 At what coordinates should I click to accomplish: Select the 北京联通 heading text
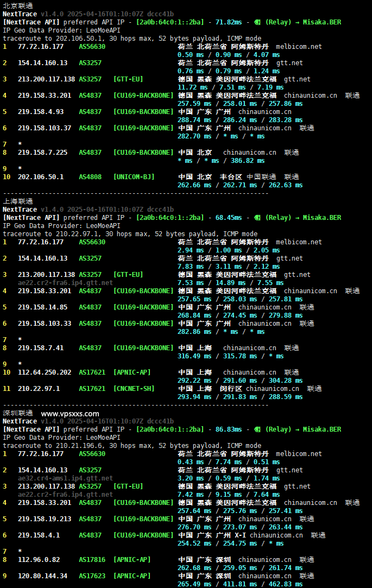(17, 5)
